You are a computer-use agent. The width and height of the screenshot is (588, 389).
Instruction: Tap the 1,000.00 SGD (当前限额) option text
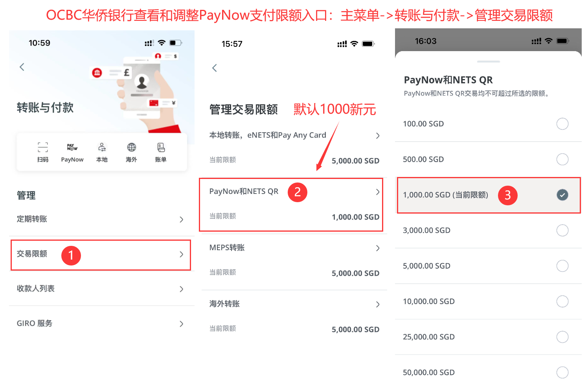(x=445, y=195)
